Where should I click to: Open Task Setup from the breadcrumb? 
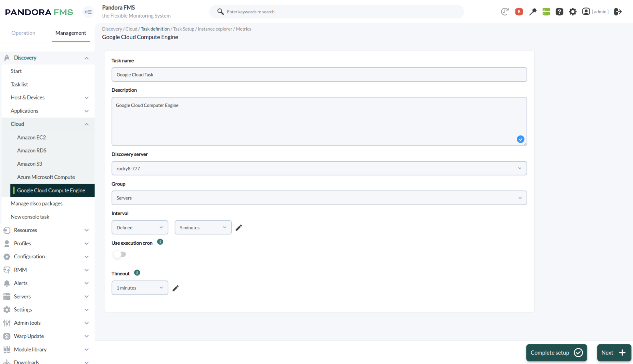click(x=183, y=29)
